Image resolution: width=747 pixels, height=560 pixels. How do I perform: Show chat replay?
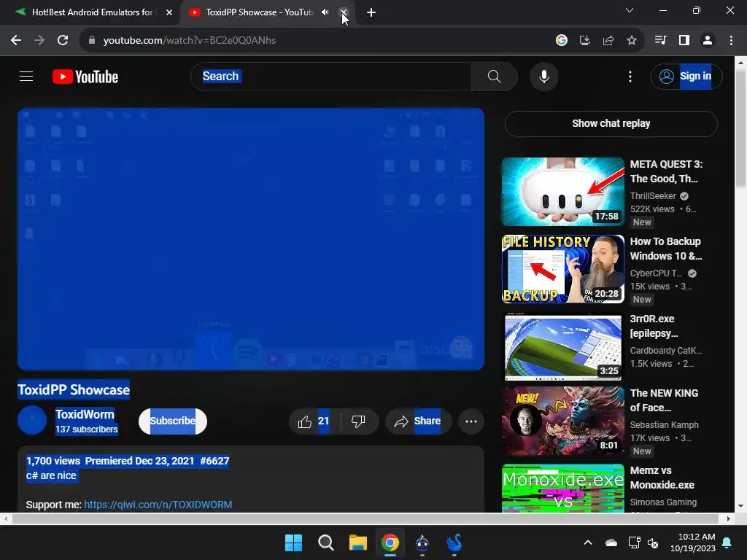click(611, 123)
